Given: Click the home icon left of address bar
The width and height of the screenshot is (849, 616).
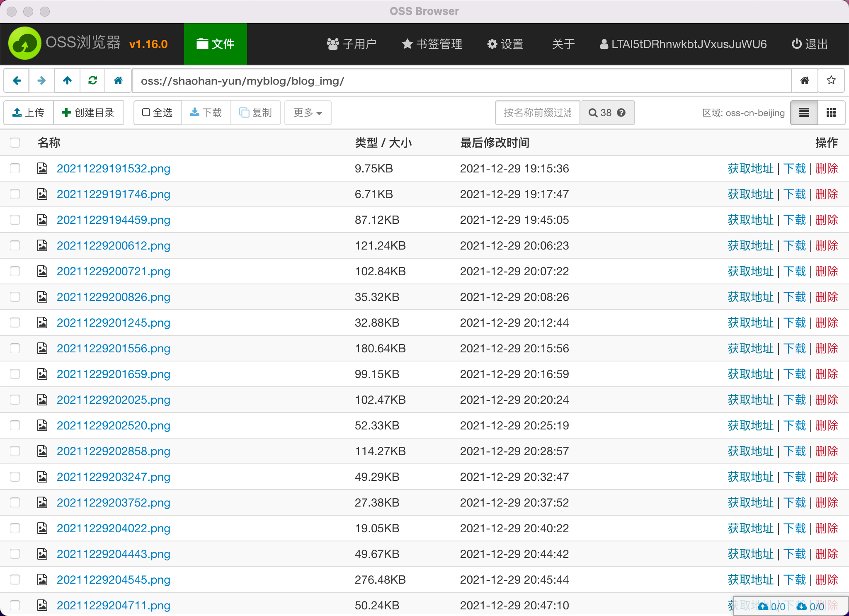Looking at the screenshot, I should tap(118, 80).
